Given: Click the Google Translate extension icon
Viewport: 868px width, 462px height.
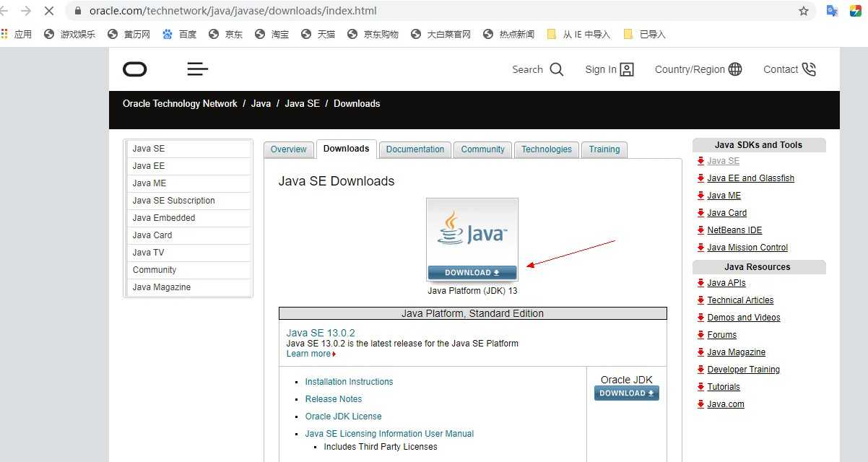Looking at the screenshot, I should pos(832,11).
